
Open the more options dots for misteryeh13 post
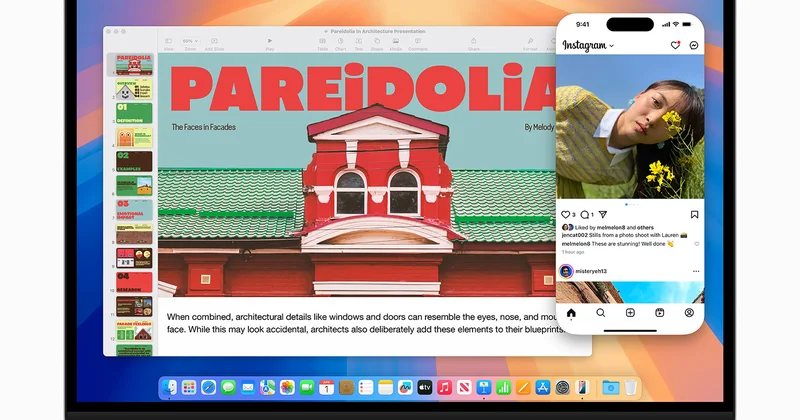coord(696,271)
